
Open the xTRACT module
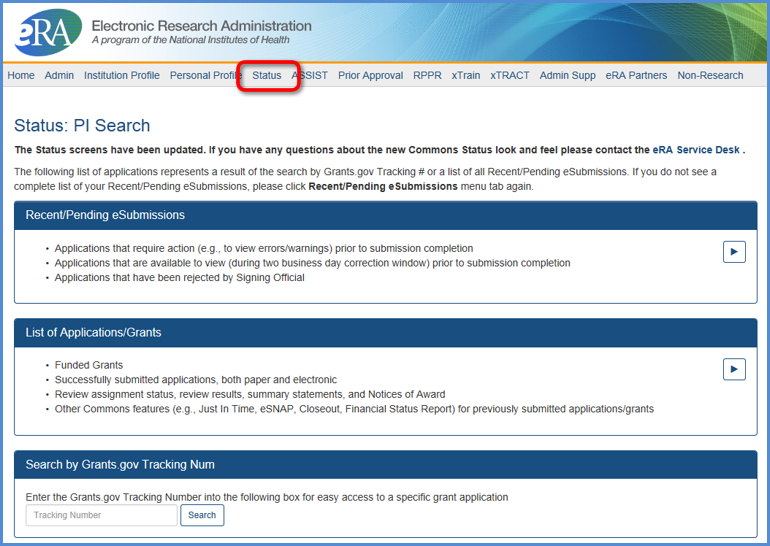[x=510, y=75]
